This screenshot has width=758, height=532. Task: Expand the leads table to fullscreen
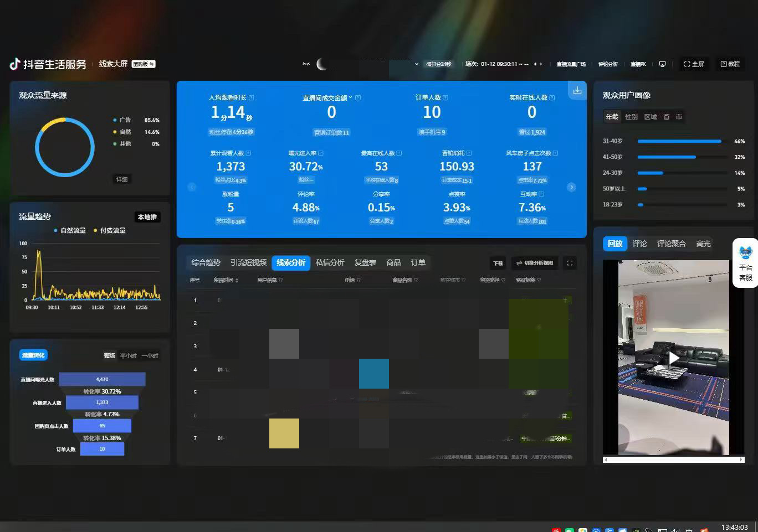[570, 263]
